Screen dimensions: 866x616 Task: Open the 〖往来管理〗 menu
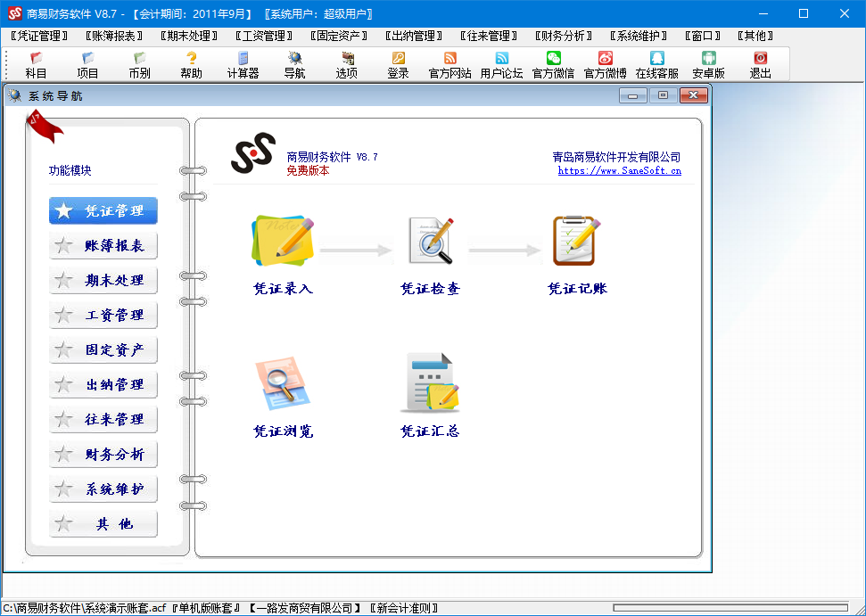pyautogui.click(x=489, y=36)
